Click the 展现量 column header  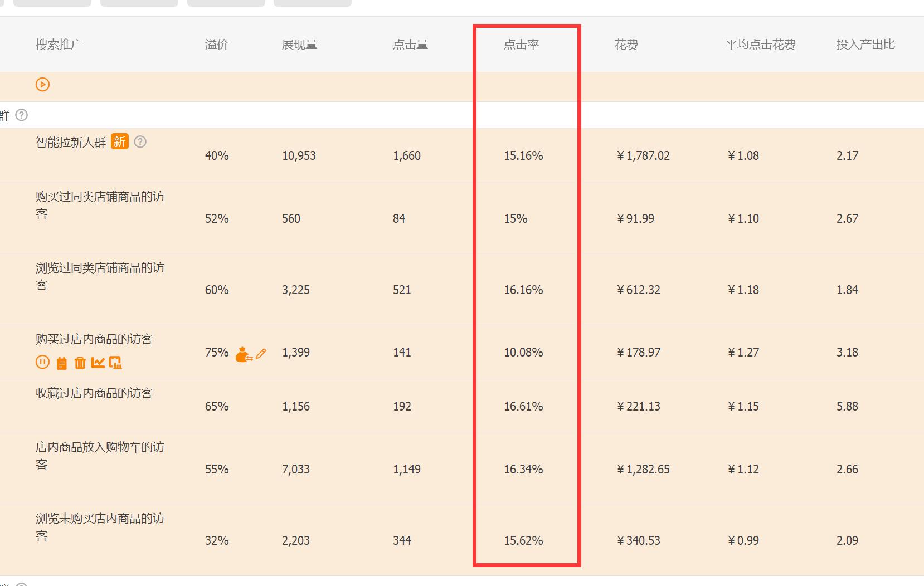tap(299, 45)
